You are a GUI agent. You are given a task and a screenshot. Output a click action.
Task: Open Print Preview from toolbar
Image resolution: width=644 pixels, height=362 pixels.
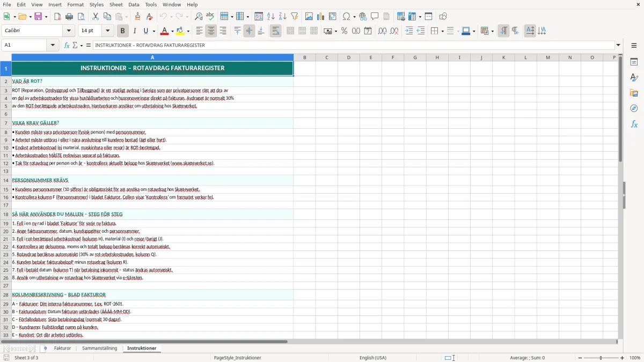point(81,17)
